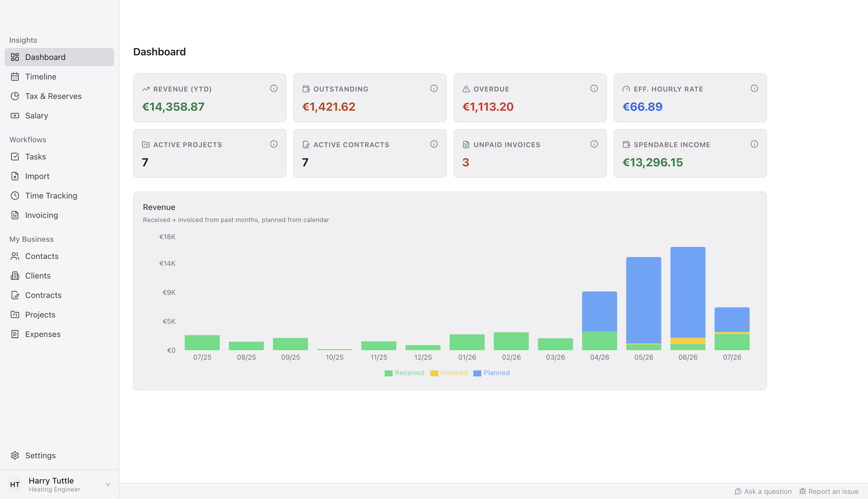Click the 06/26 planned revenue bar
The image size is (868, 499).
(688, 292)
